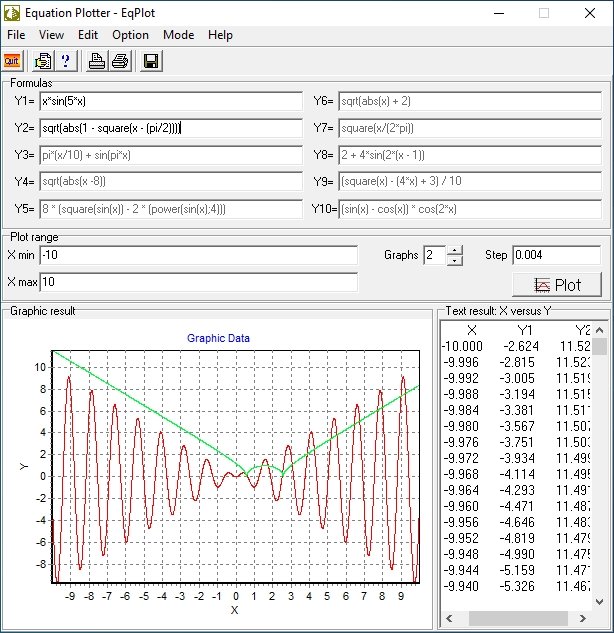
Task: Click the X min input field
Action: (x=199, y=255)
